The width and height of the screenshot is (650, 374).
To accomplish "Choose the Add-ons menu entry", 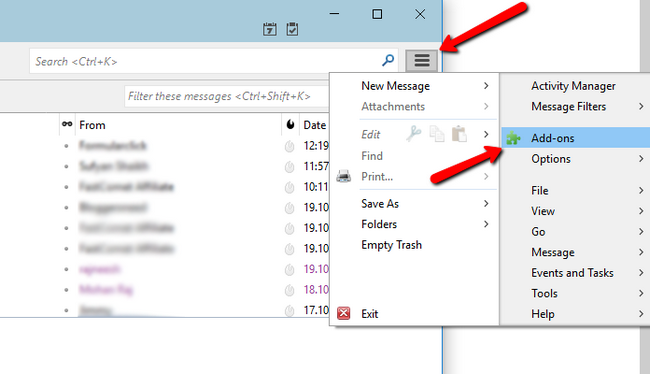I will (x=575, y=138).
